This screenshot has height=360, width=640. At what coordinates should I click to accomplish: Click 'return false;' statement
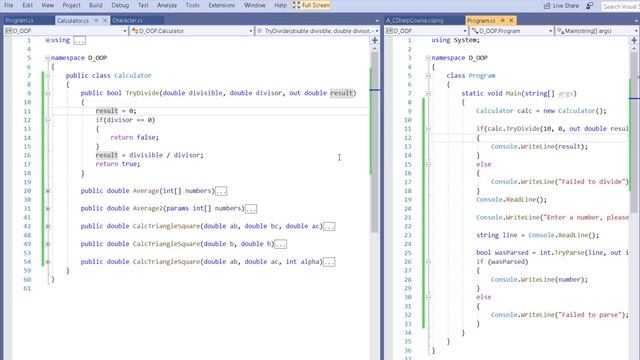coord(134,138)
